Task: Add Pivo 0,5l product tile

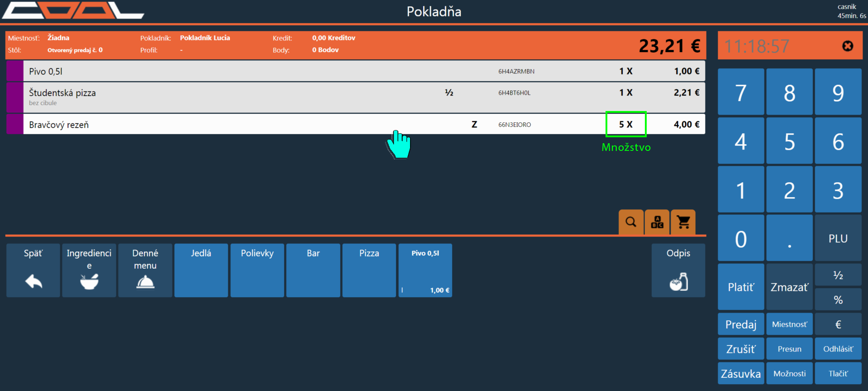Action: 425,270
